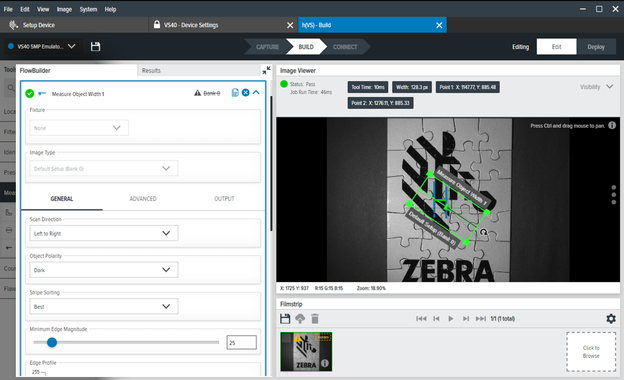The height and width of the screenshot is (380, 624).
Task: Collapse the FlowBuilder panel with arrows icon
Action: click(266, 70)
